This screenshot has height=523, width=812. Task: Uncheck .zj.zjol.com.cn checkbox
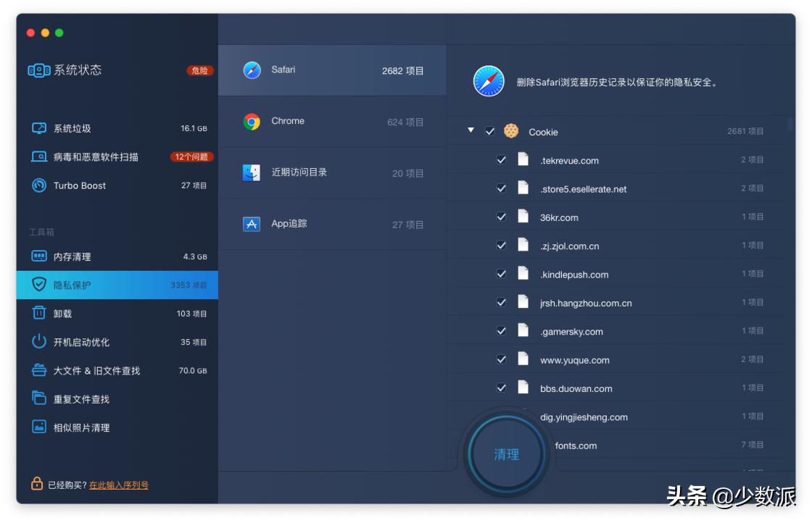point(501,246)
